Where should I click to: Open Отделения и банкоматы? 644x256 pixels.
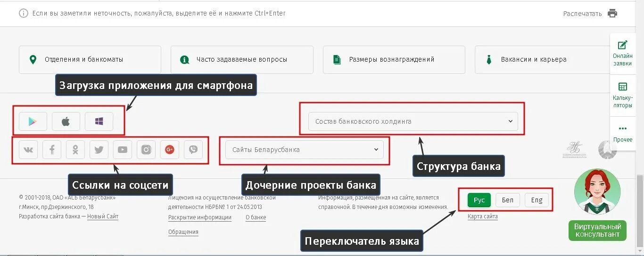point(90,60)
